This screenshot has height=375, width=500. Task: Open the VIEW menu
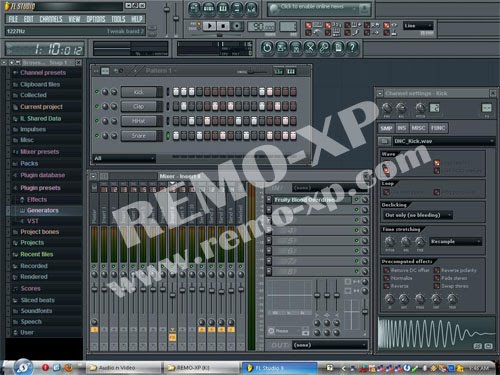74,19
